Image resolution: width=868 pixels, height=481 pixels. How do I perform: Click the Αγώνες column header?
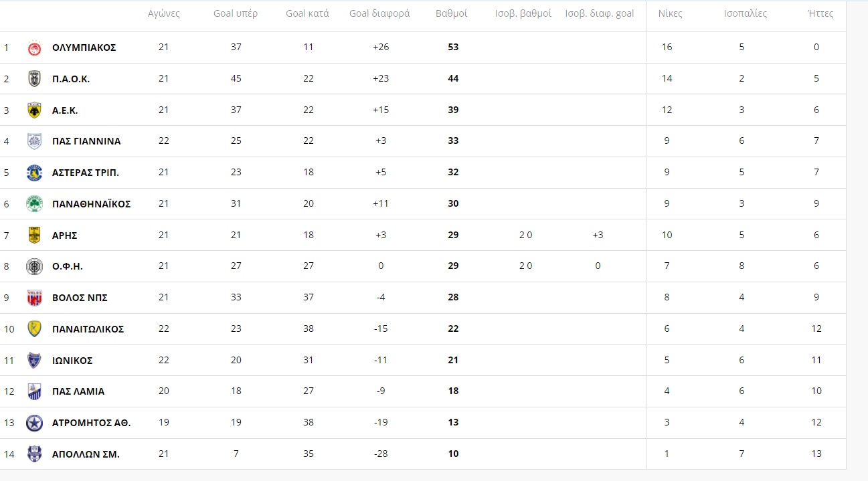[x=164, y=13]
